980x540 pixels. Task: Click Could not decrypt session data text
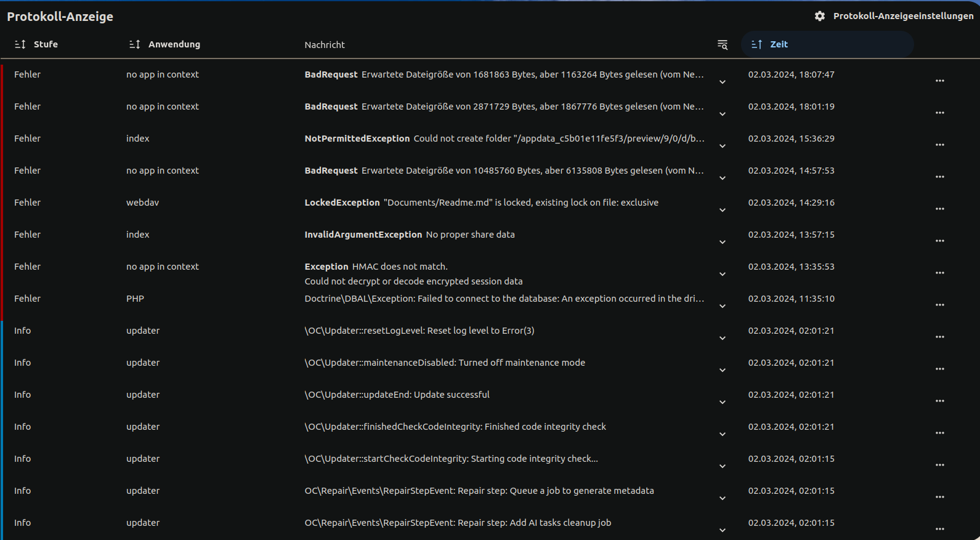(413, 281)
